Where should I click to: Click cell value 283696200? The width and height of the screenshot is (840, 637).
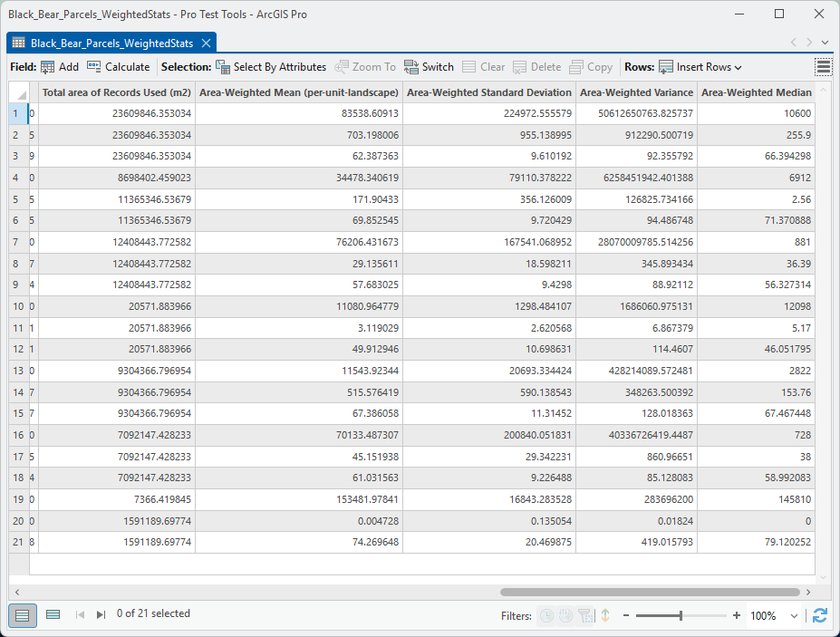point(636,499)
